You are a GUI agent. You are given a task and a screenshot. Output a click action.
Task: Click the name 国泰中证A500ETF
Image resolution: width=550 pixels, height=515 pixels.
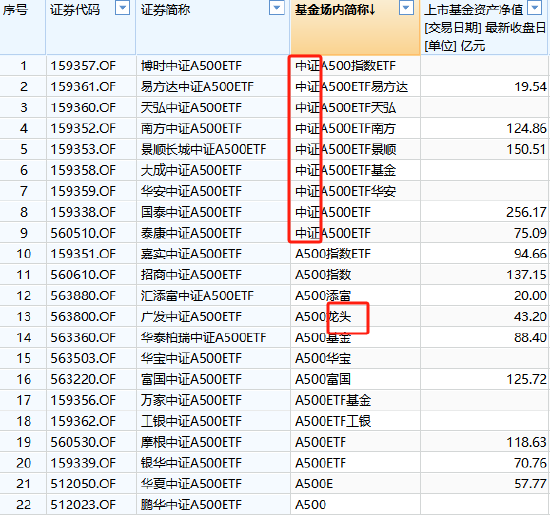191,212
